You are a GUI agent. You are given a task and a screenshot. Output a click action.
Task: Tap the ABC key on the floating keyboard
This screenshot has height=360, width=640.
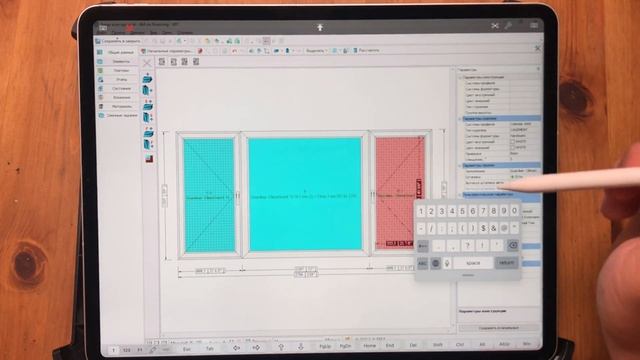(x=423, y=263)
